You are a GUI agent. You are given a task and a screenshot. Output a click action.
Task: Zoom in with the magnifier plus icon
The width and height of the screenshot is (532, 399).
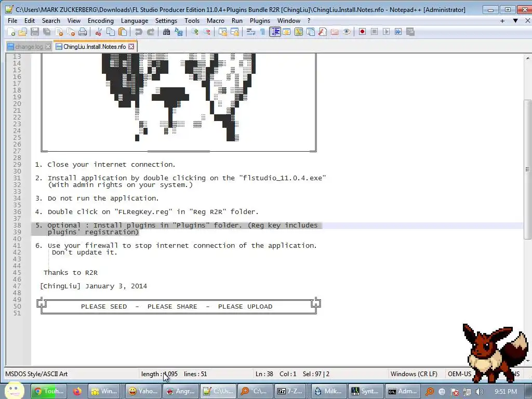(195, 32)
